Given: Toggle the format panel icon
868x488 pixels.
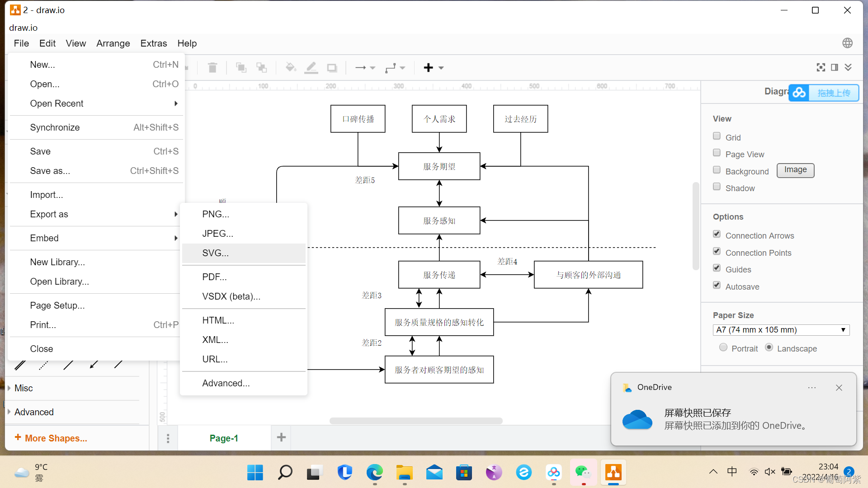Looking at the screenshot, I should 835,67.
